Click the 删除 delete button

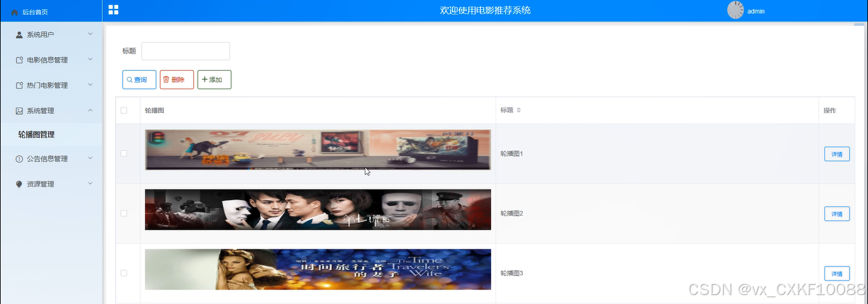click(x=177, y=79)
